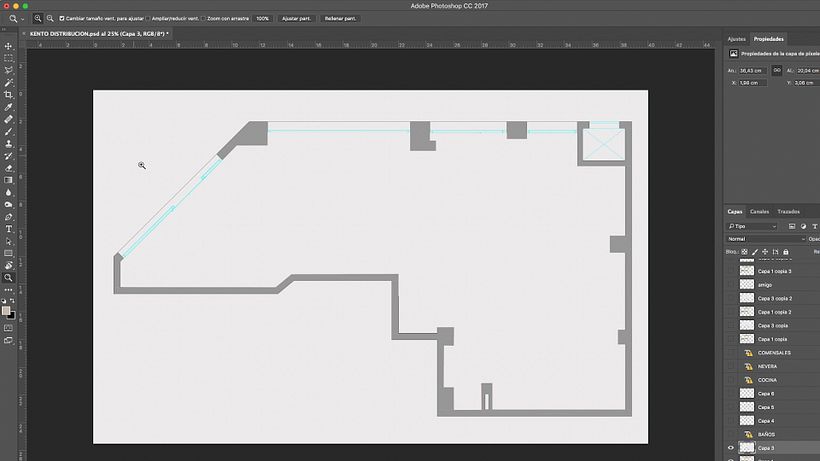Image resolution: width=820 pixels, height=461 pixels.
Task: Select the Magic Wand tool
Action: [8, 83]
